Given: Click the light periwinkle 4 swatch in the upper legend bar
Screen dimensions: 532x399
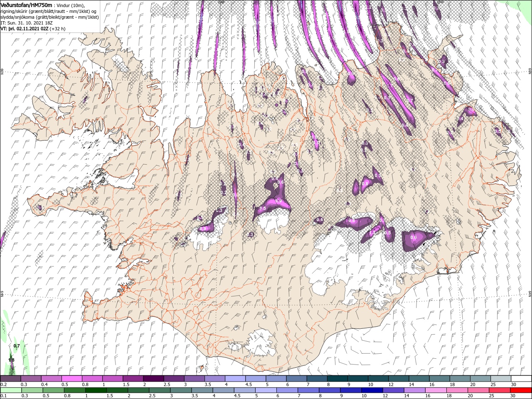Looking at the screenshot, I should [235, 379].
